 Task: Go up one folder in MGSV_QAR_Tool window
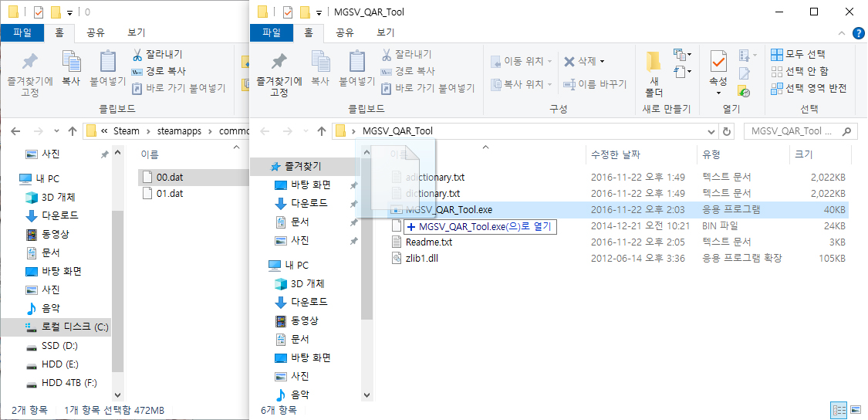pos(321,131)
